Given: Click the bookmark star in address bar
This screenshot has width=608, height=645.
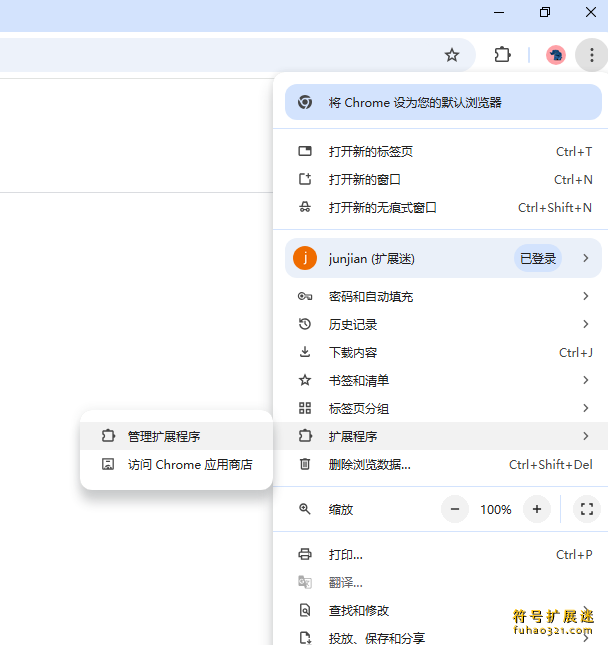Looking at the screenshot, I should pos(452,55).
